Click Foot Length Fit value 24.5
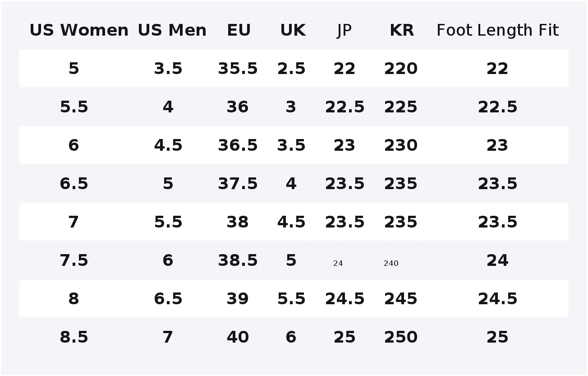Image resolution: width=588 pixels, height=376 pixels. [498, 299]
